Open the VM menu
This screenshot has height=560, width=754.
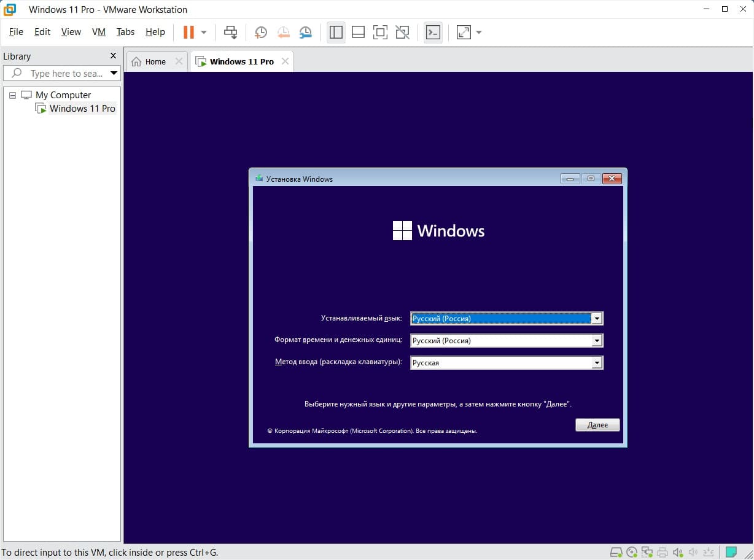(99, 32)
